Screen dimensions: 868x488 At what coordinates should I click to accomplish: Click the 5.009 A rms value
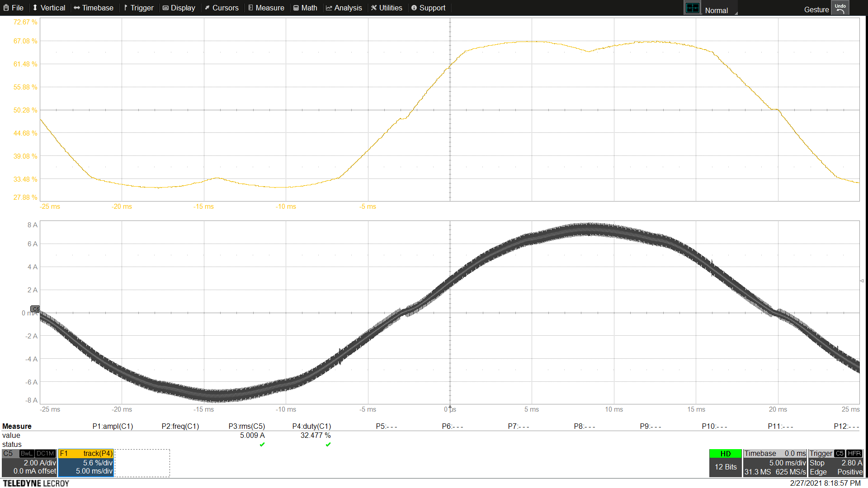pyautogui.click(x=252, y=435)
